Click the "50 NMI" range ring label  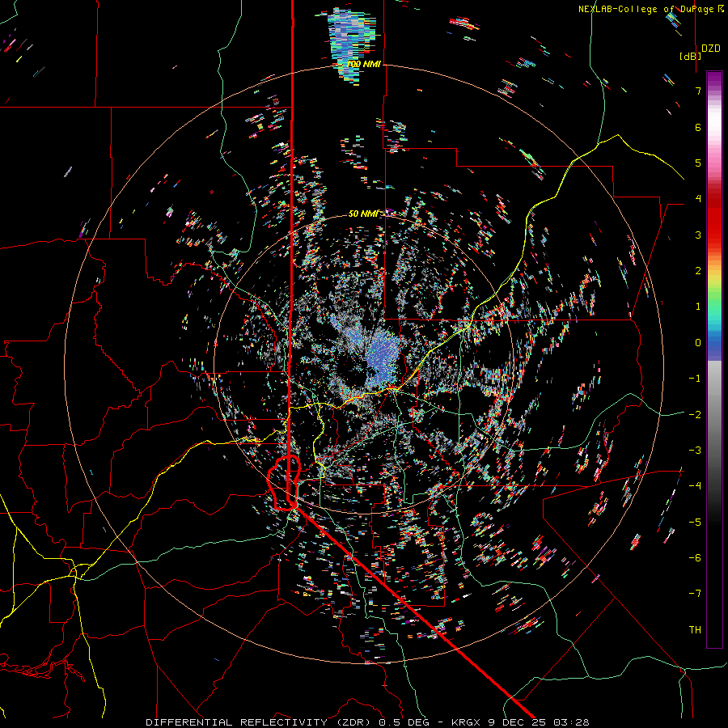363,214
